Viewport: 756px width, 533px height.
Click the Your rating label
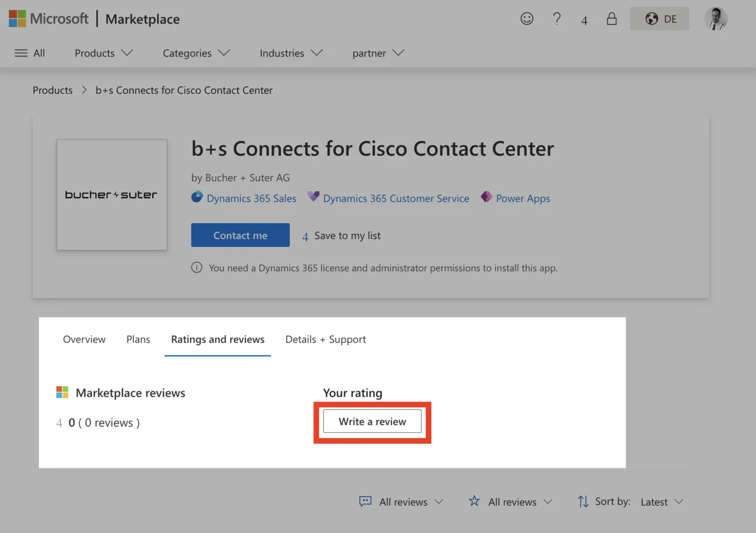(353, 393)
